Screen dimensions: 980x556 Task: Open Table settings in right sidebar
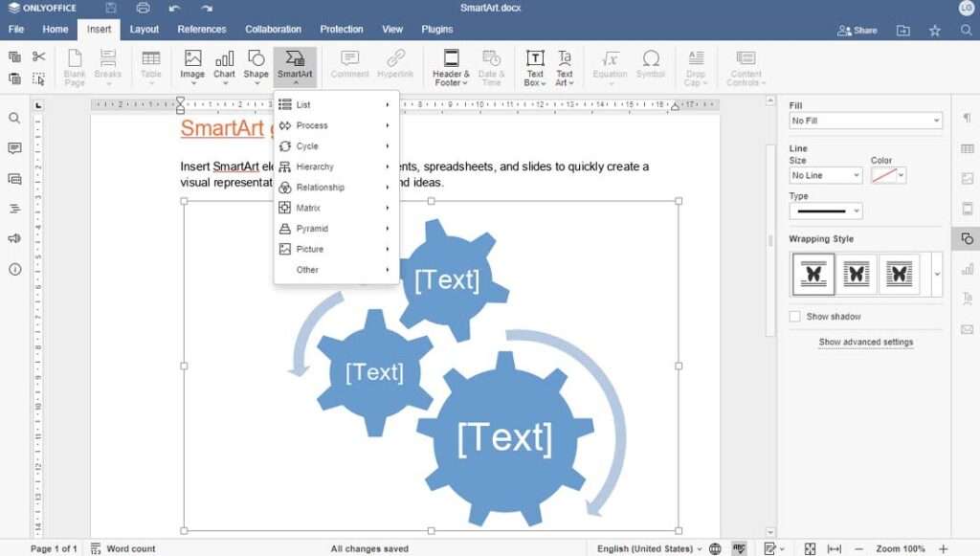pos(967,148)
